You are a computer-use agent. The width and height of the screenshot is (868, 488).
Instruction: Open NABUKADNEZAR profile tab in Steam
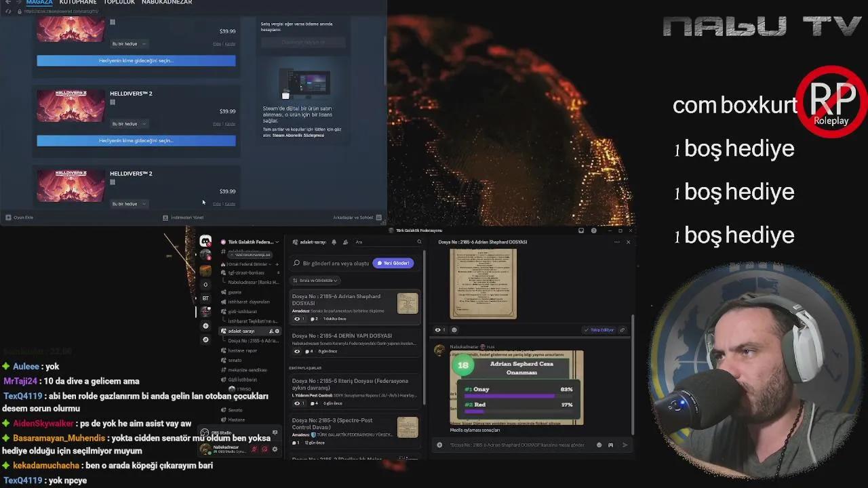click(167, 3)
